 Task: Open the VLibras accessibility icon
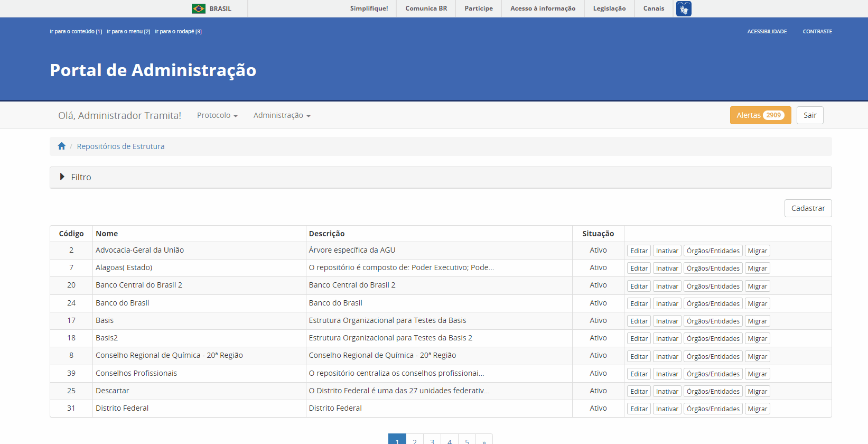pyautogui.click(x=684, y=8)
